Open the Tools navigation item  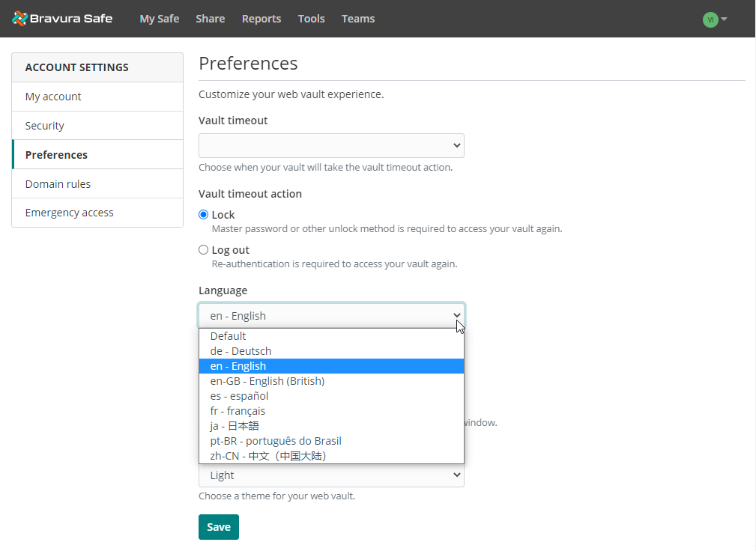[x=311, y=19]
